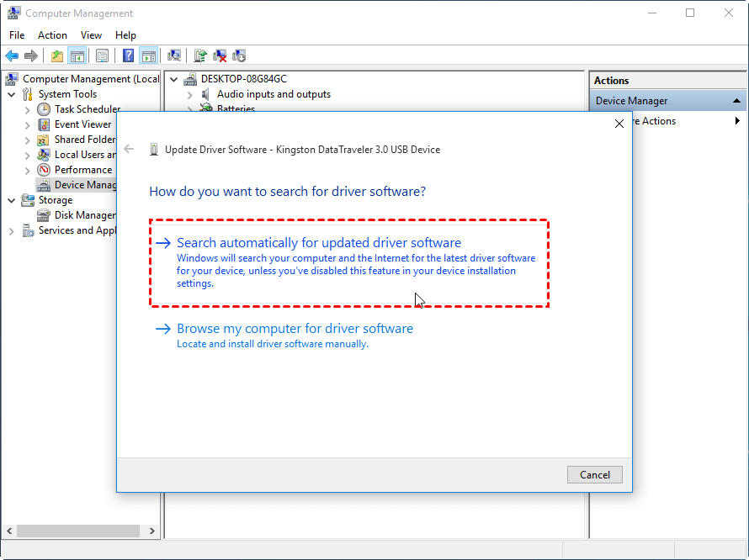Click the Disk Management icon

[44, 215]
